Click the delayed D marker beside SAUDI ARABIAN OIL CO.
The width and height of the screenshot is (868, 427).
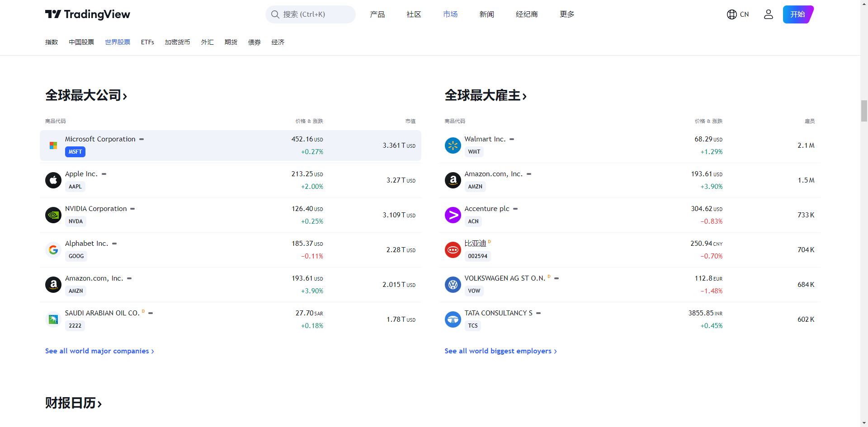coord(143,311)
